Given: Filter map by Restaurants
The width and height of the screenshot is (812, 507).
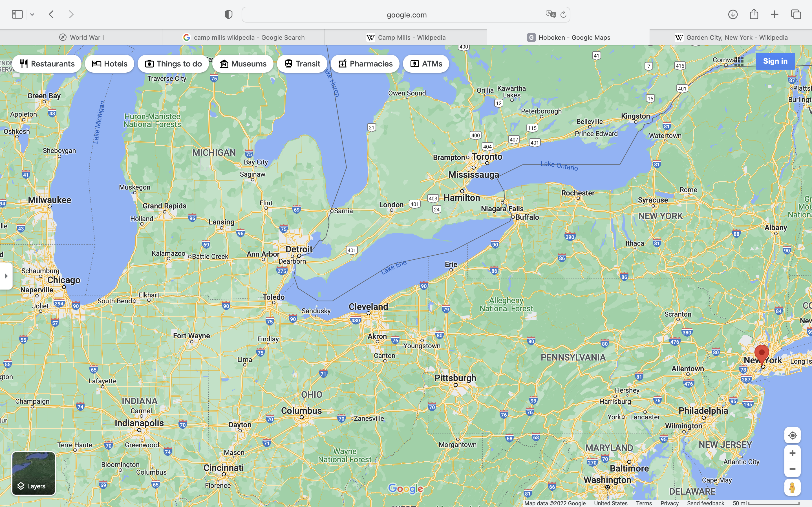Looking at the screenshot, I should (x=47, y=64).
